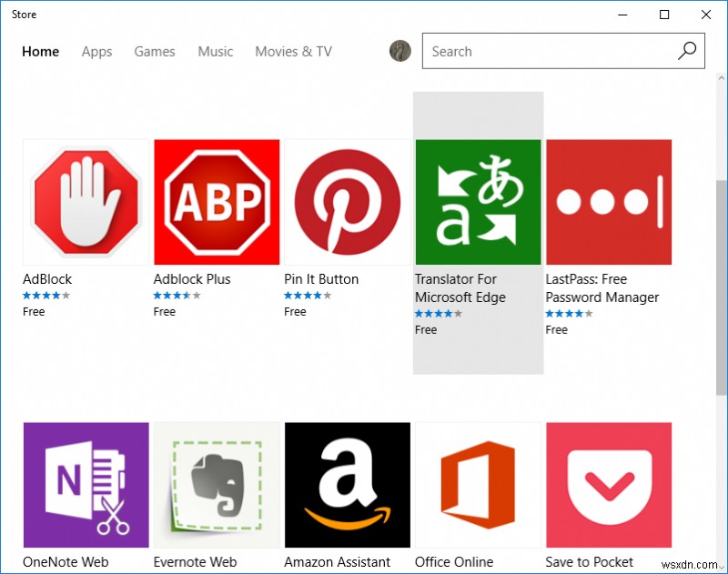Click the star rating under Translator app

point(437,312)
